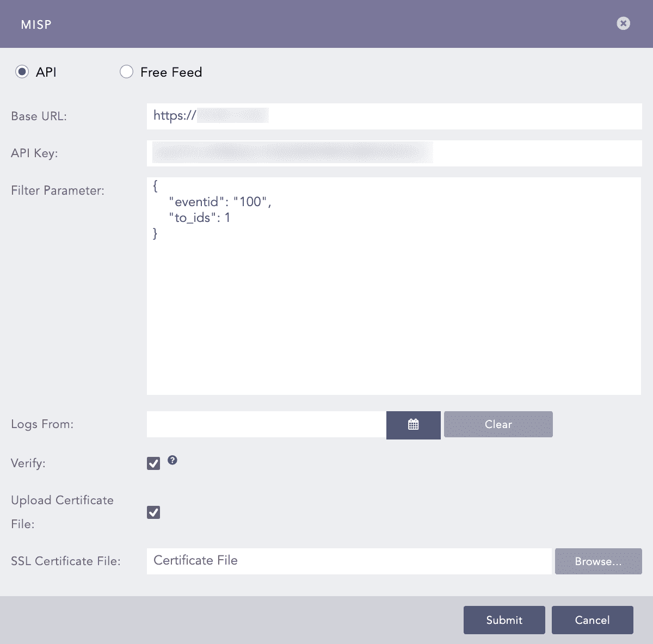653x644 pixels.
Task: Open the Logs From calendar picker
Action: (413, 425)
